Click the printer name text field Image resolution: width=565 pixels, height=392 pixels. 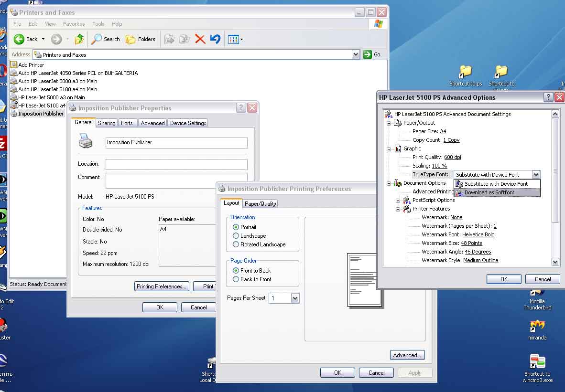click(176, 143)
